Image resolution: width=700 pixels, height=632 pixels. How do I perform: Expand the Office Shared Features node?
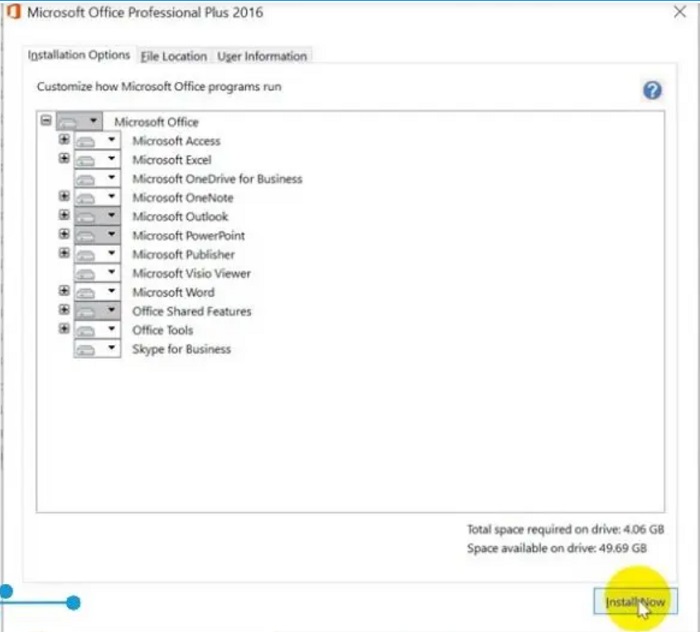click(x=64, y=310)
